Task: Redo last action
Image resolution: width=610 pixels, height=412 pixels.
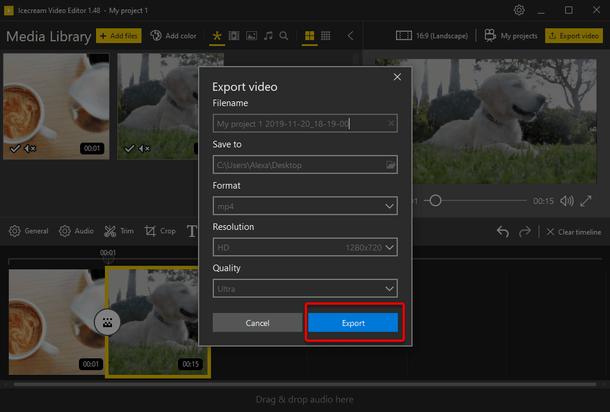Action: point(525,232)
